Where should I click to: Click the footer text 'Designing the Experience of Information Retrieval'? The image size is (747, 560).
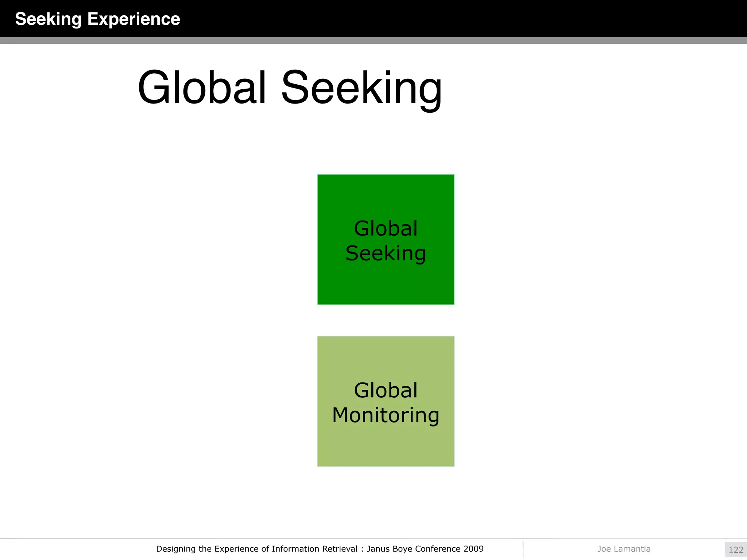click(257, 549)
